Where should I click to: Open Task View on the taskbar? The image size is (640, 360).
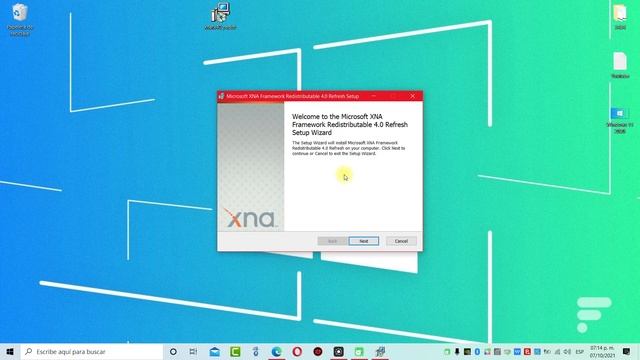(x=193, y=351)
